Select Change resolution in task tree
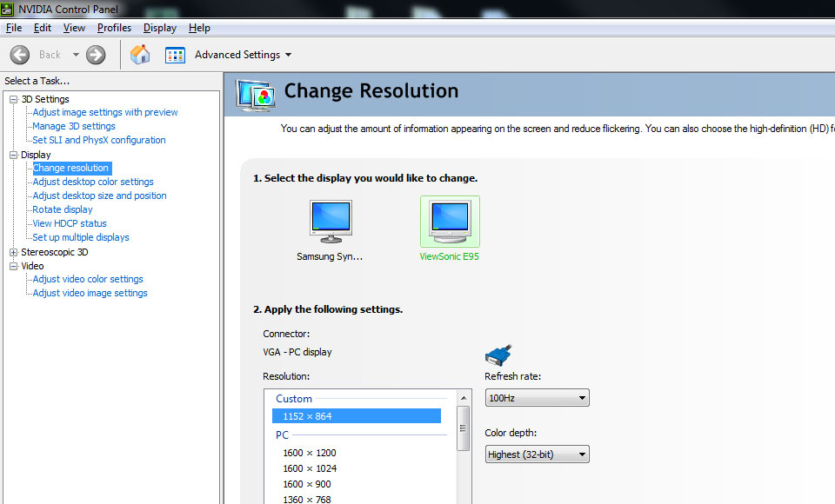 [x=71, y=169]
